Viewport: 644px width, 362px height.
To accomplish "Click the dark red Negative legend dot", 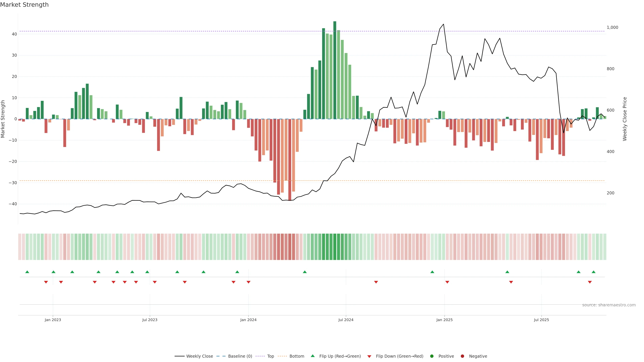I will click(x=462, y=356).
